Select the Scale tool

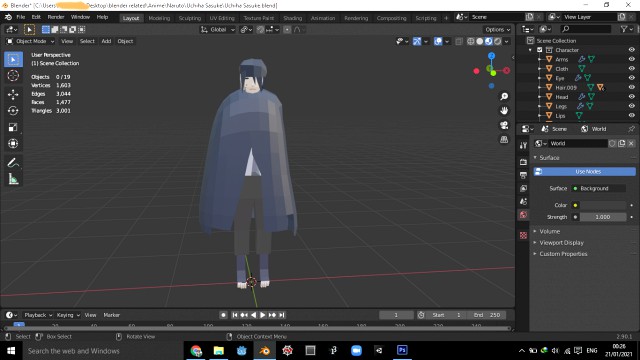point(13,127)
